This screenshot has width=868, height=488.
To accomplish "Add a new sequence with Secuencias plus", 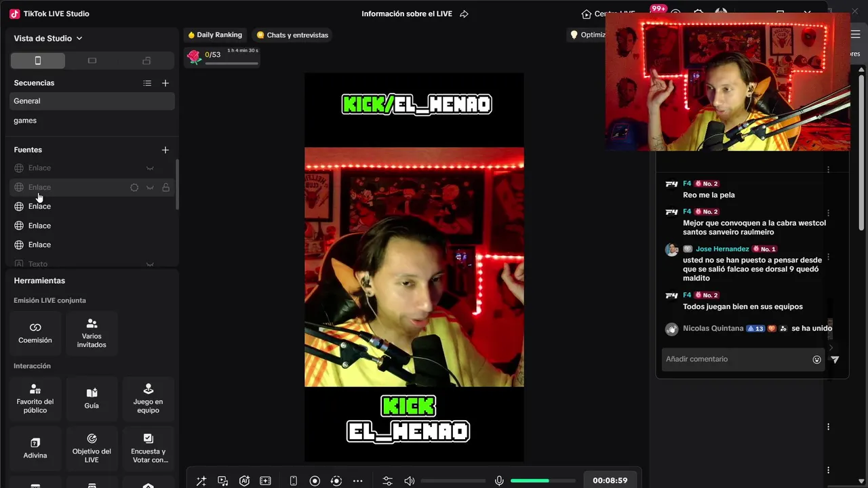I will pyautogui.click(x=165, y=83).
